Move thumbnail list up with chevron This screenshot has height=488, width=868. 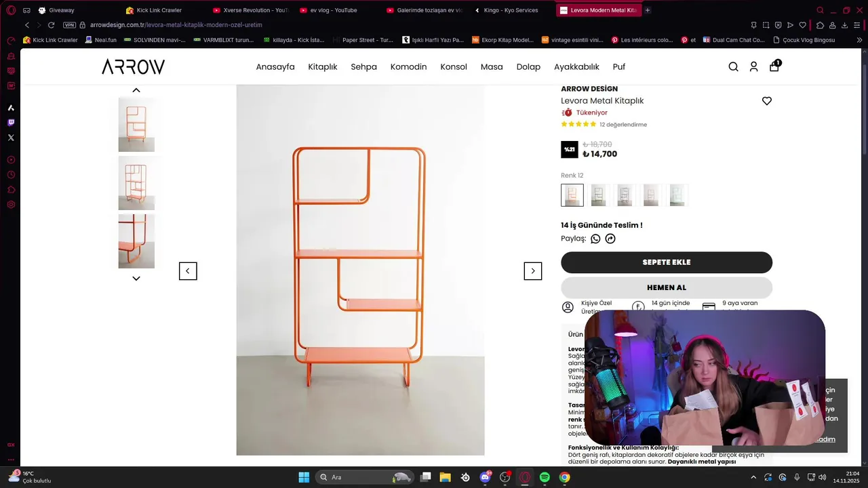tap(136, 90)
